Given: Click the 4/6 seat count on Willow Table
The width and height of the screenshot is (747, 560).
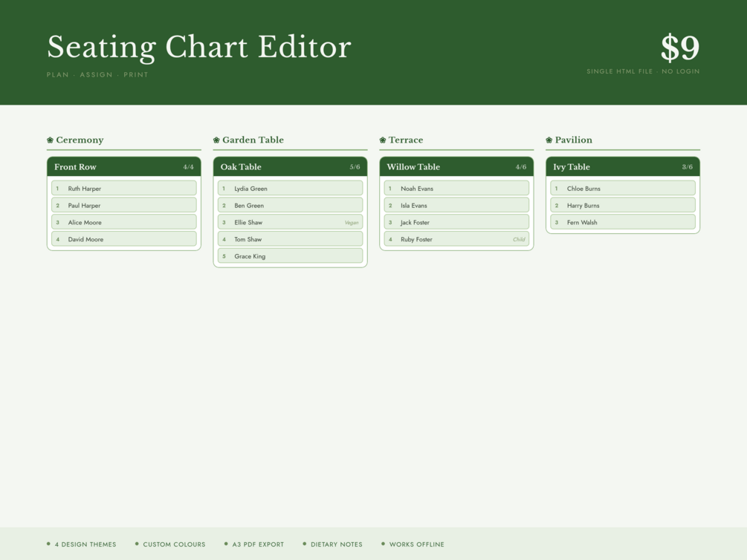Looking at the screenshot, I should pyautogui.click(x=521, y=167).
